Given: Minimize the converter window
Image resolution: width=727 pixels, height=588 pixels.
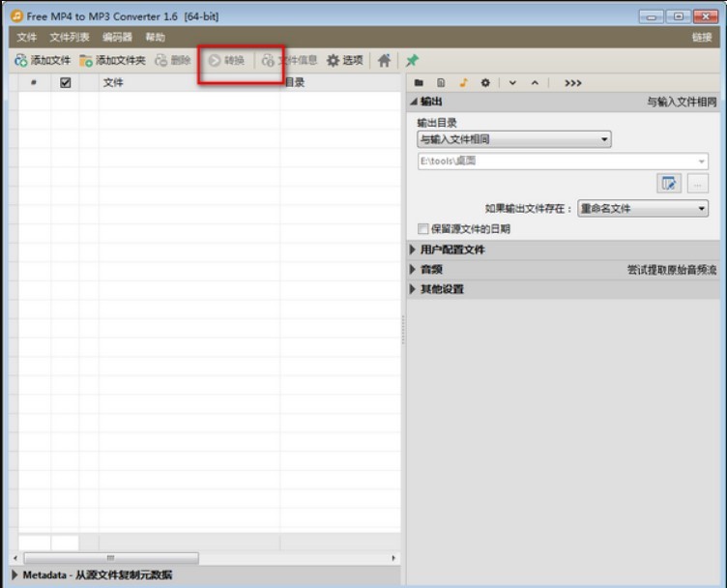Looking at the screenshot, I should point(651,16).
